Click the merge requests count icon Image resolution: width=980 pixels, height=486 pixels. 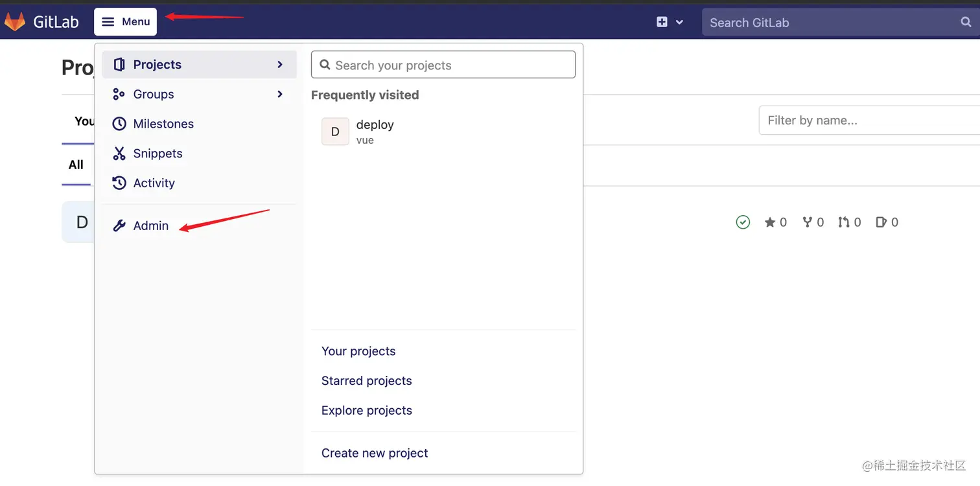click(843, 222)
